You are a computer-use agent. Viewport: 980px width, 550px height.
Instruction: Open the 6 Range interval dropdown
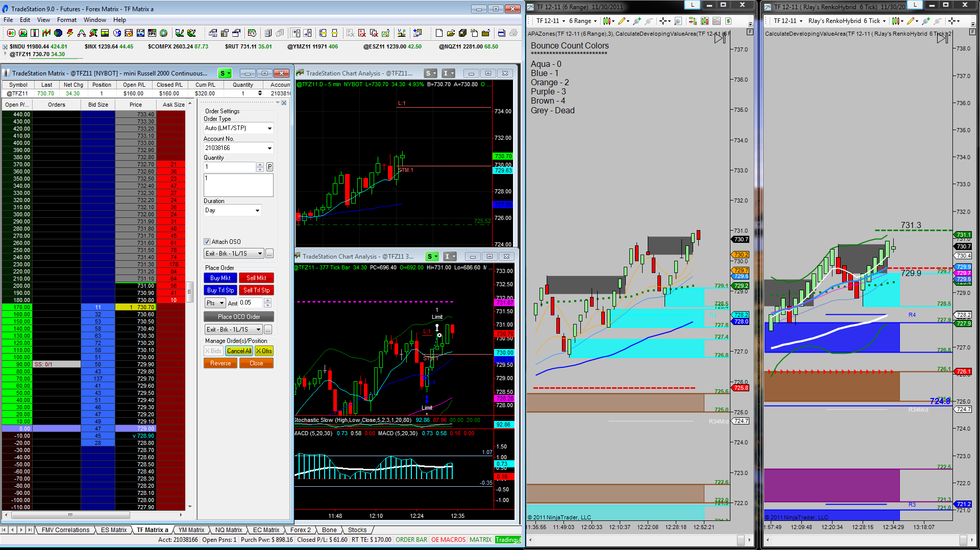583,21
